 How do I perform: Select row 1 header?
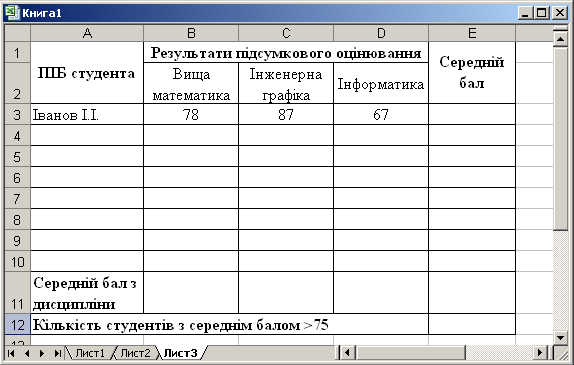[x=17, y=52]
